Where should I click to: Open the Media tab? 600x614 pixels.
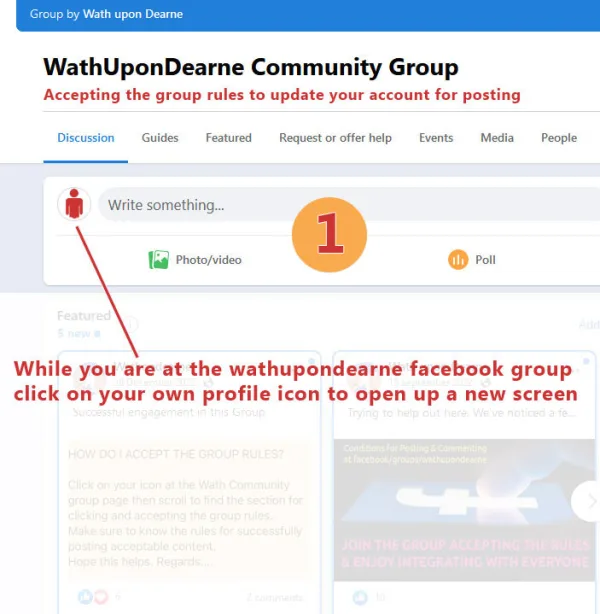pyautogui.click(x=497, y=138)
